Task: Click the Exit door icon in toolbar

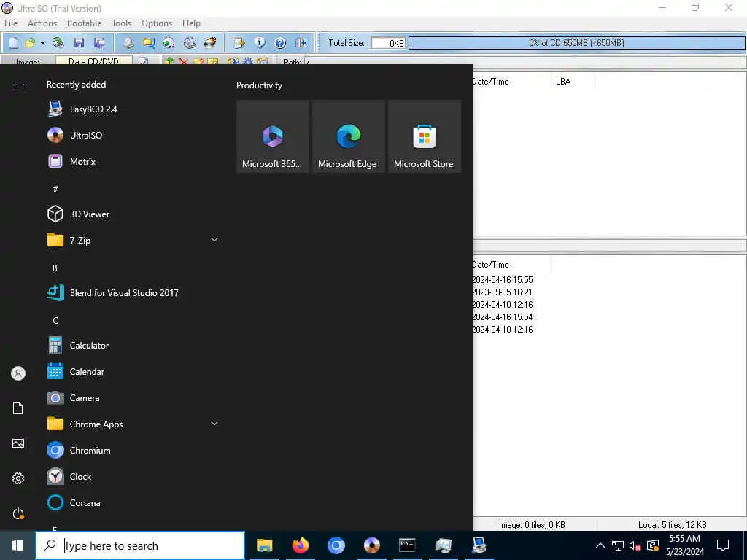Action: (x=301, y=43)
